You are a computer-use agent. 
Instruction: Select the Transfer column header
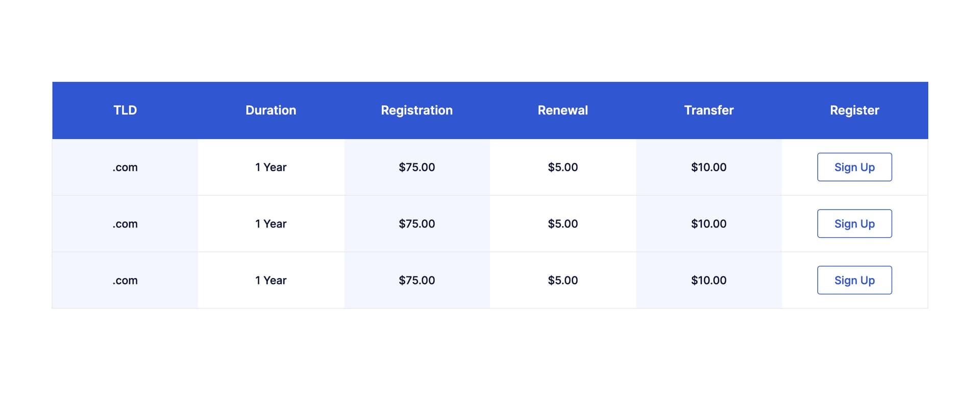708,110
